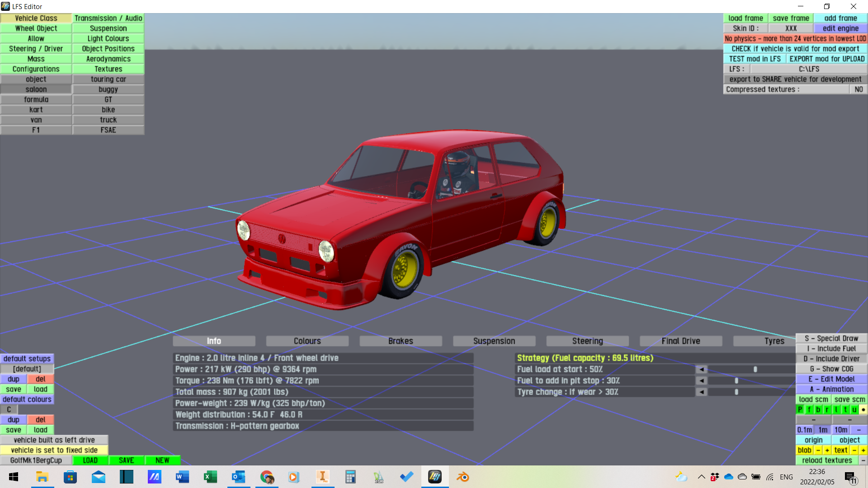Open Microsoft Excel from the taskbar
The height and width of the screenshot is (488, 868).
click(x=210, y=477)
